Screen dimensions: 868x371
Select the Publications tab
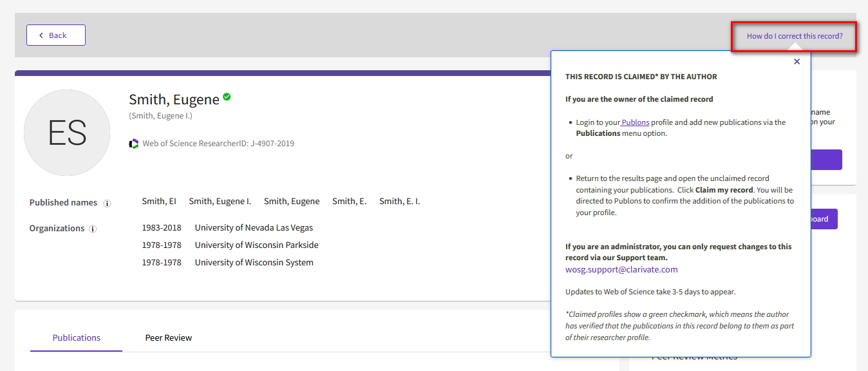click(76, 337)
